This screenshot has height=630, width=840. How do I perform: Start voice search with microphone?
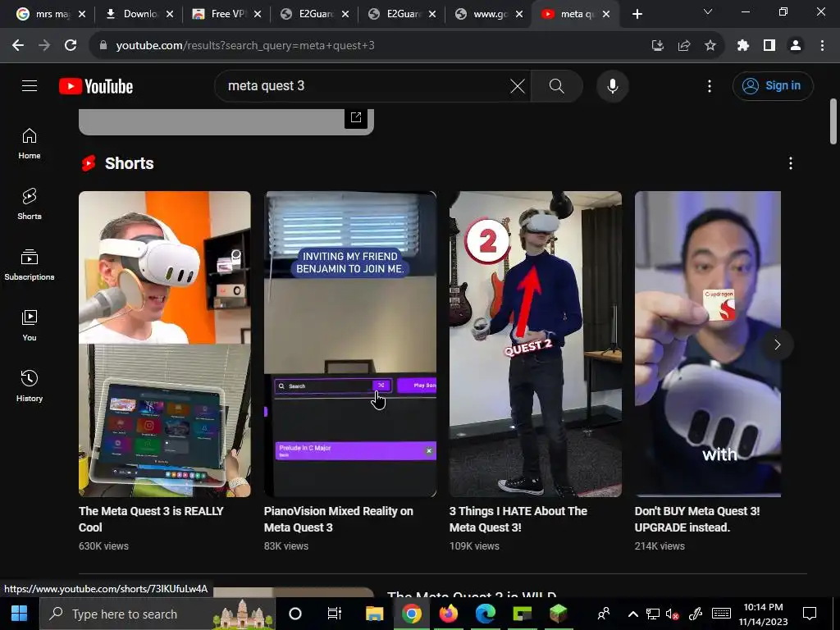(x=612, y=85)
